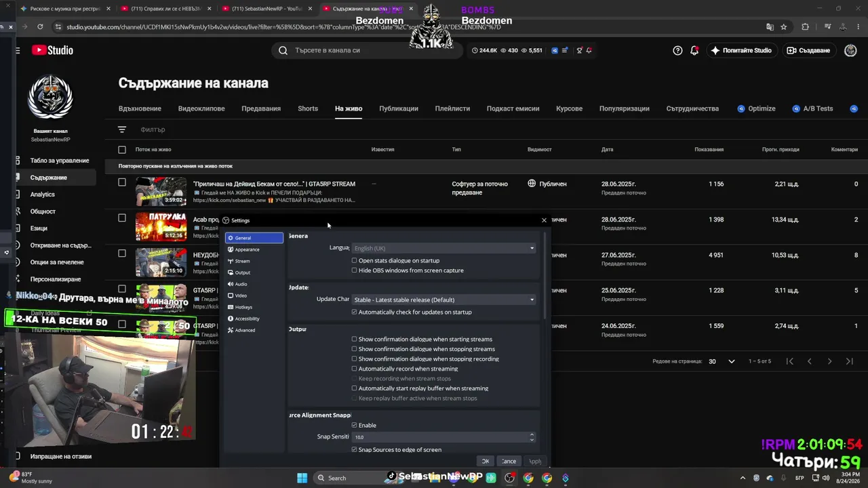Check Automatically start replay buffer when streaming
The image size is (868, 488).
[x=354, y=388]
